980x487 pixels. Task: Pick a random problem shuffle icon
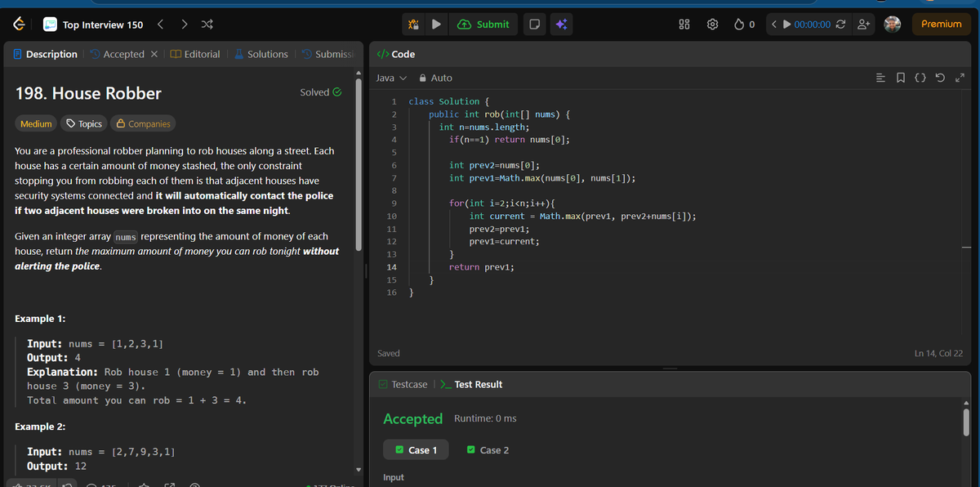pos(207,25)
